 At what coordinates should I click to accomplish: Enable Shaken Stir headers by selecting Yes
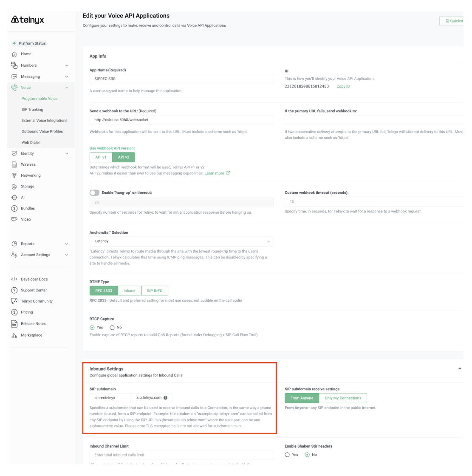(x=287, y=454)
